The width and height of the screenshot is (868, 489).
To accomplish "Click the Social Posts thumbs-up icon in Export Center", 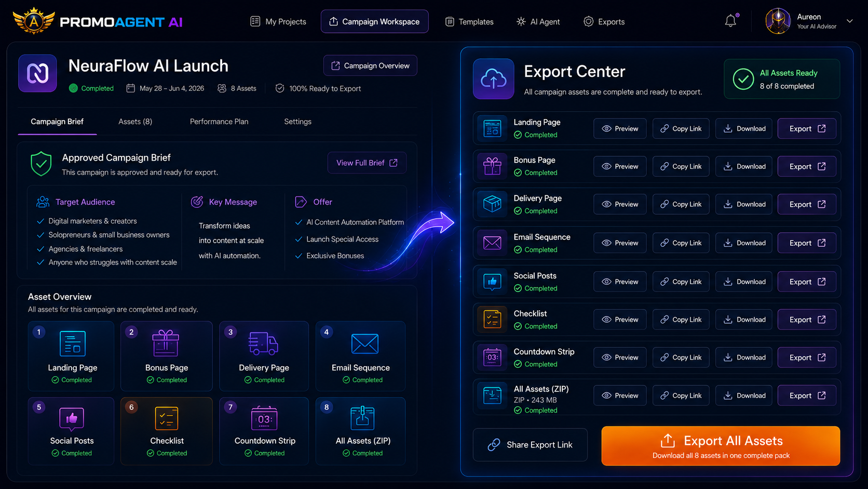I will click(x=492, y=282).
